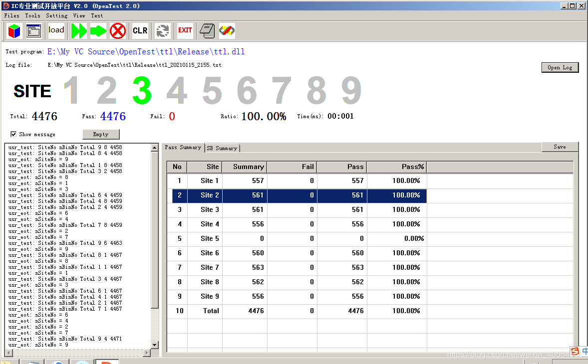Screen dimensions: 588x364
Task: Click the Pass% column header
Action: 397,167
